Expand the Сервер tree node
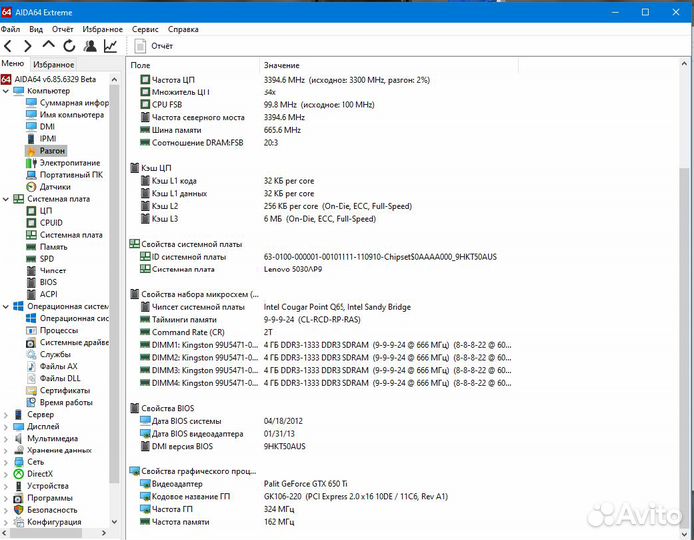 pos(6,415)
